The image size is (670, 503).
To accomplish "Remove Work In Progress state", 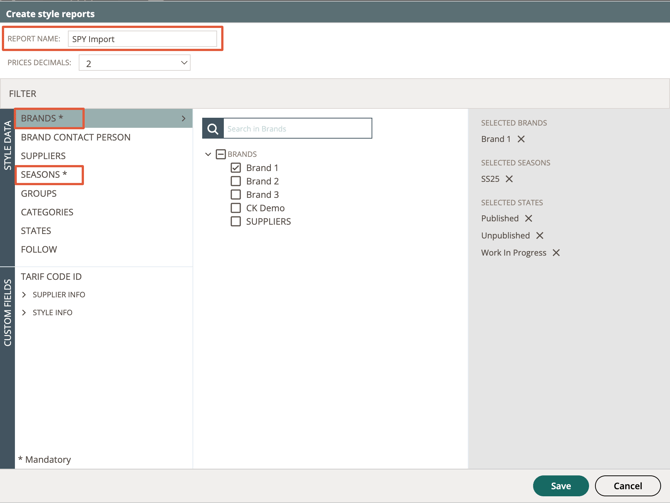I will [556, 253].
